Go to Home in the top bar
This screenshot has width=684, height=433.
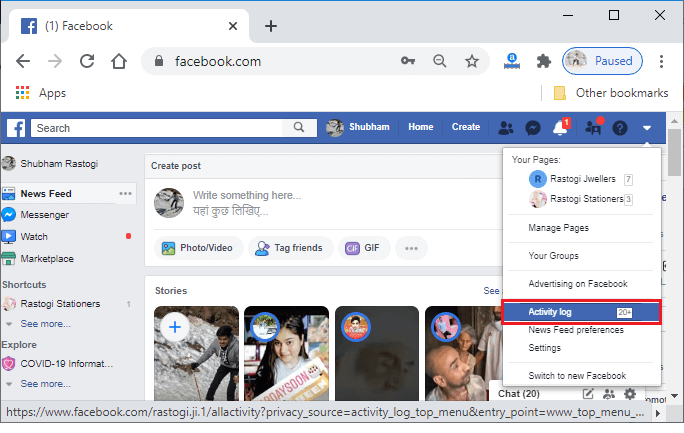421,127
